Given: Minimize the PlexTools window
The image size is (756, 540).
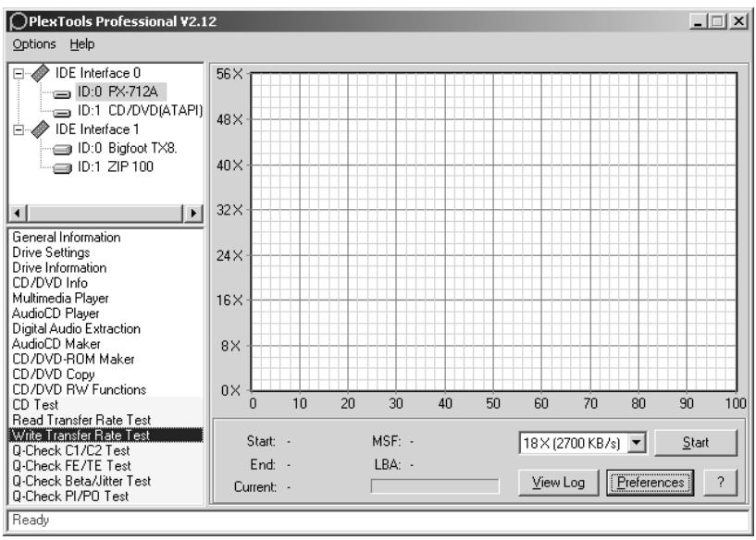Looking at the screenshot, I should (x=698, y=21).
